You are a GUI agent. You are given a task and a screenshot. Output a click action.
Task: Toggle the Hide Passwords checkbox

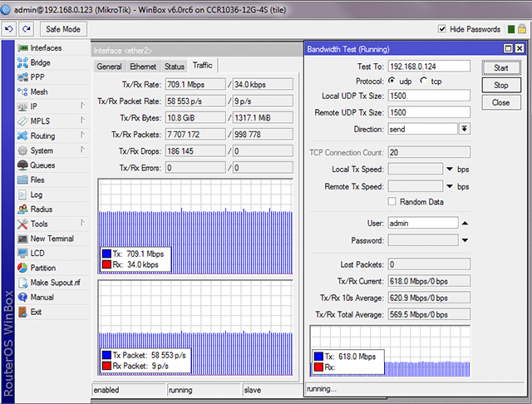442,29
